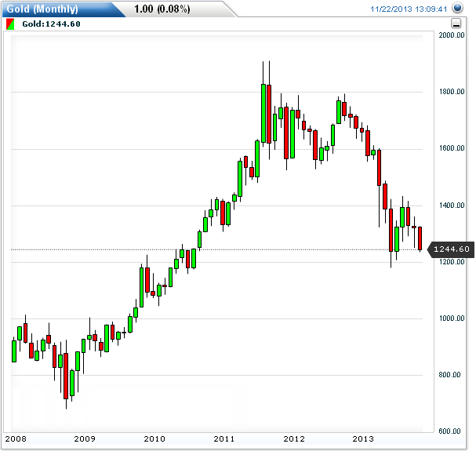This screenshot has width=476, height=451.
Task: Click the red/green candle legend icon
Action: (x=9, y=24)
